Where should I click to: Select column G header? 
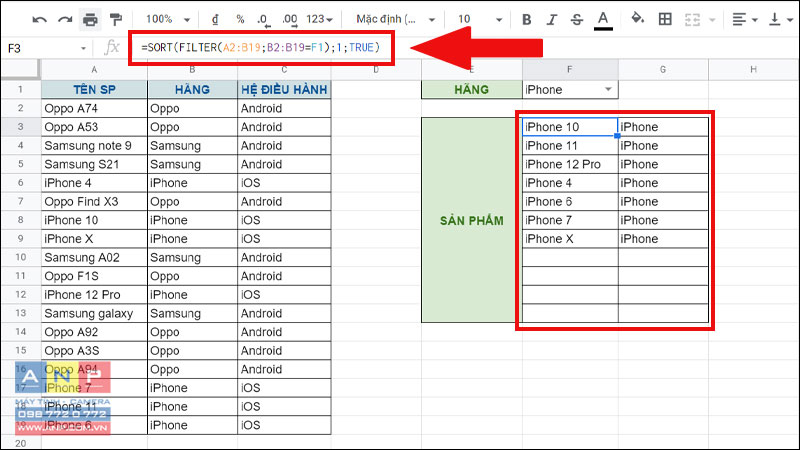pos(663,69)
